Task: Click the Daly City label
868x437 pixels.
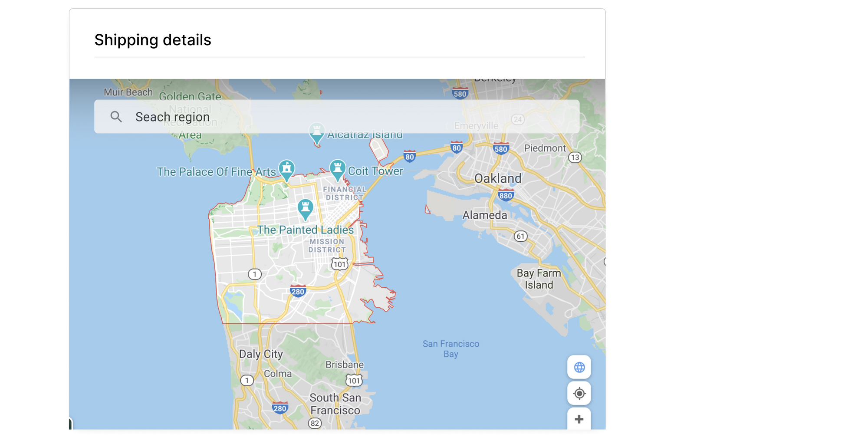Action: (261, 354)
